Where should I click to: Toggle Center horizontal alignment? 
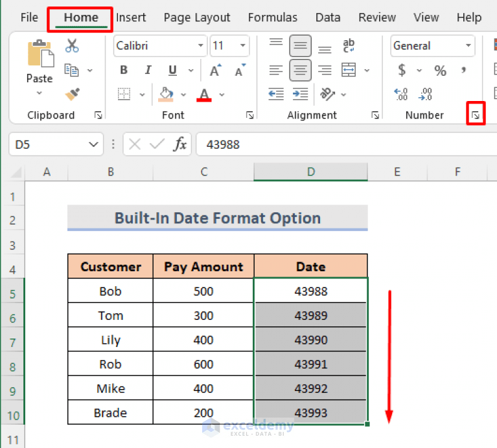(x=300, y=70)
